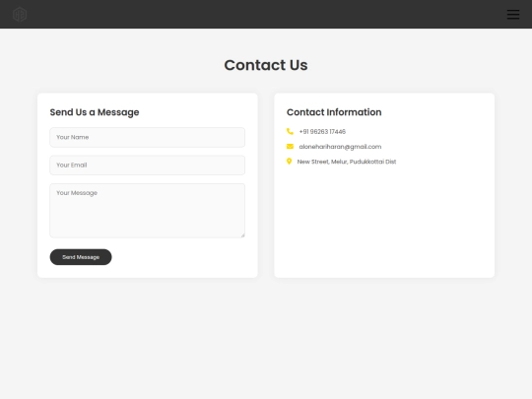Click the Contact Information heading
532x399 pixels.
[x=334, y=112]
